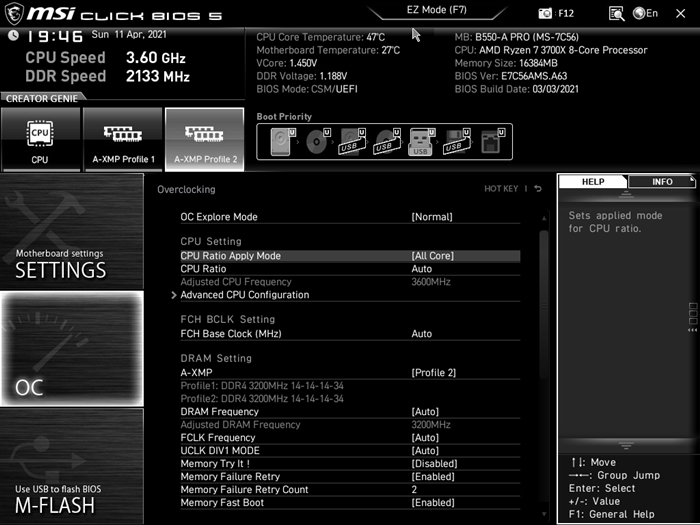Expand Advanced CPU Configuration submenu
The image size is (700, 525).
350,295
